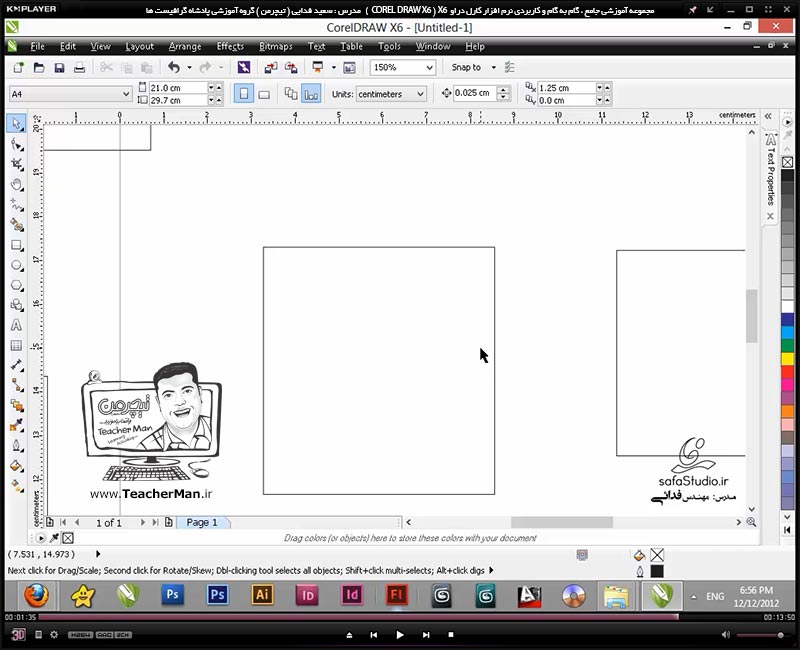800x650 pixels.
Task: Open the Bitmaps menu
Action: click(x=276, y=46)
